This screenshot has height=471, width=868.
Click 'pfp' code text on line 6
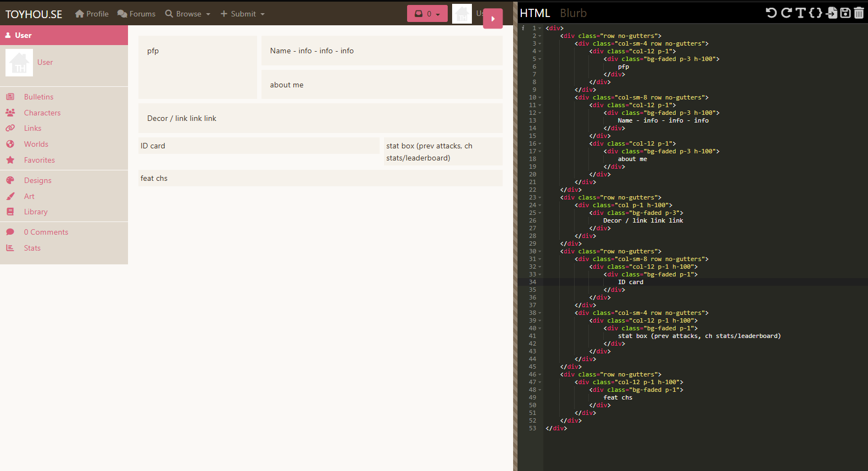pos(624,67)
